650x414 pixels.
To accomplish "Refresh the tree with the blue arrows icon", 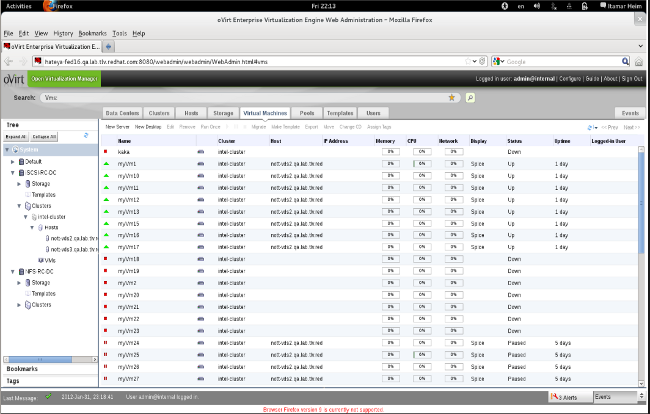I will [86, 136].
